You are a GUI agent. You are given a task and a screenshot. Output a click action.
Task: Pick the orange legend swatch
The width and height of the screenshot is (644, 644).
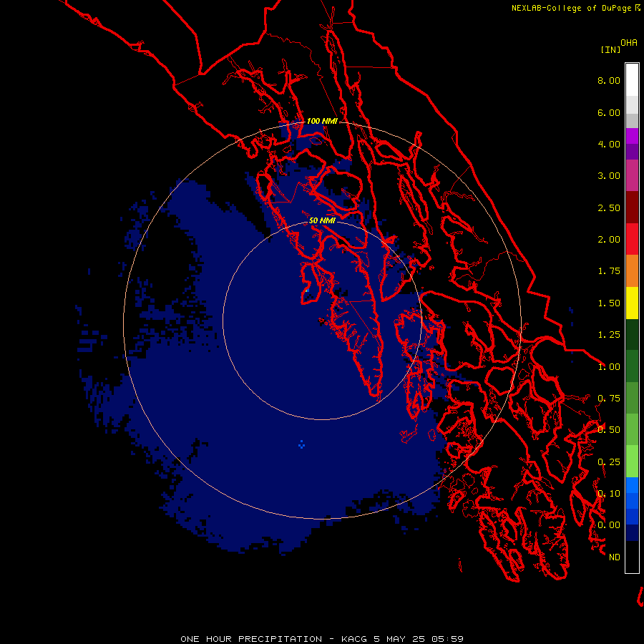tap(632, 271)
